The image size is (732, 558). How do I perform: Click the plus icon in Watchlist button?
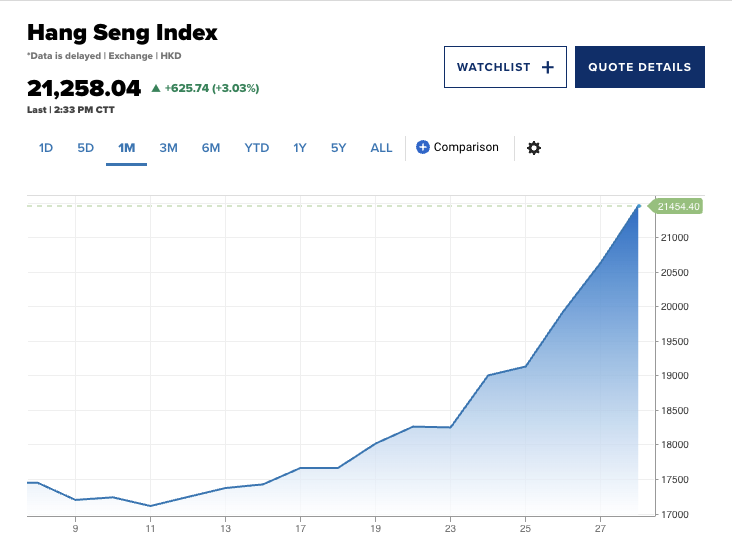[548, 67]
